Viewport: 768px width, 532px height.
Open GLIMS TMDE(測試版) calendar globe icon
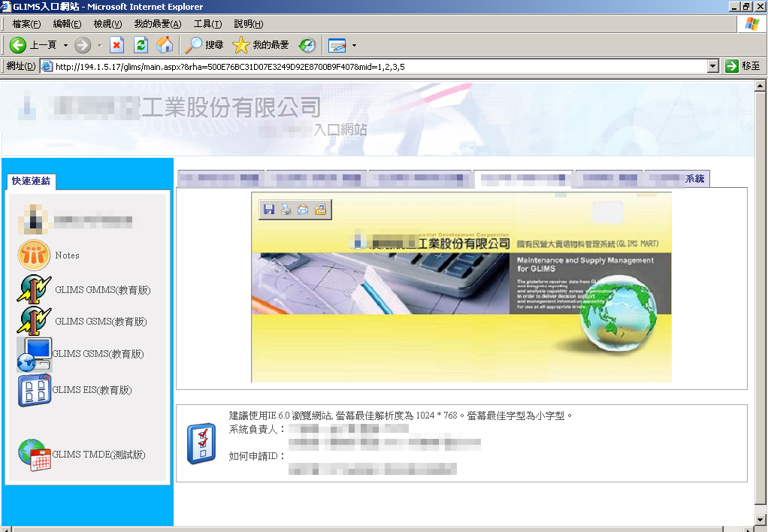pos(34,455)
